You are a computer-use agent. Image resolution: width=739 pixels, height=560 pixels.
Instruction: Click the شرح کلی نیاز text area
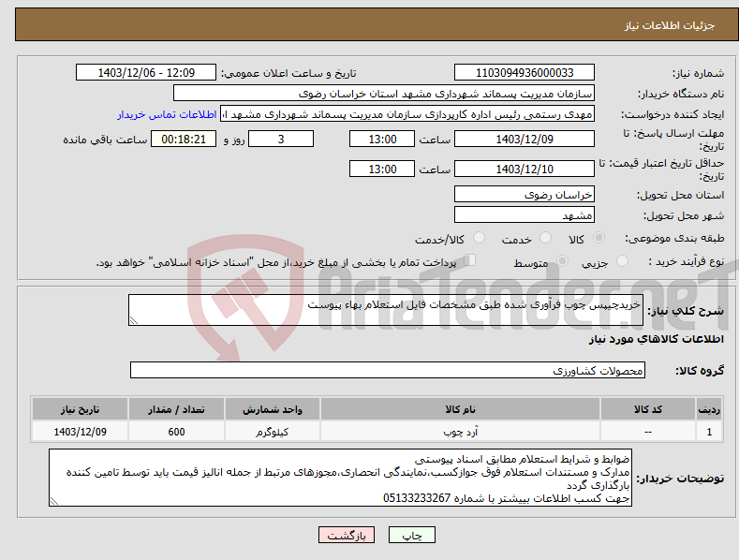(386, 310)
